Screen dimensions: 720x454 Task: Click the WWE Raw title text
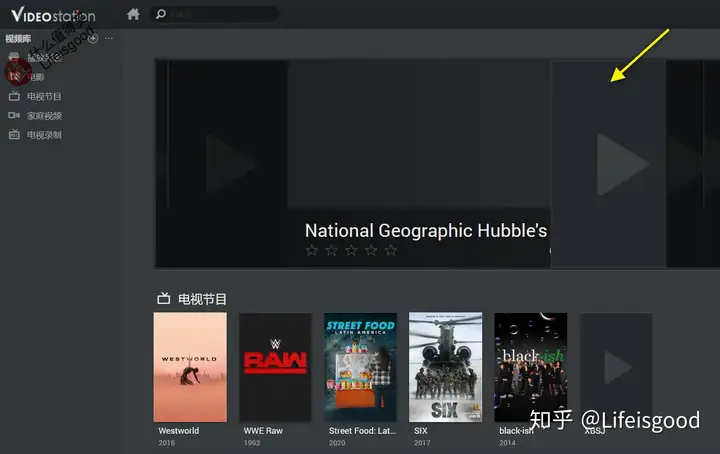click(x=263, y=431)
